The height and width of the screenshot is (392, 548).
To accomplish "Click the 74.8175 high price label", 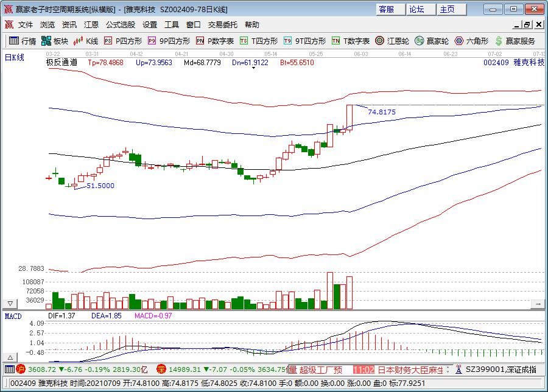I will 382,112.
